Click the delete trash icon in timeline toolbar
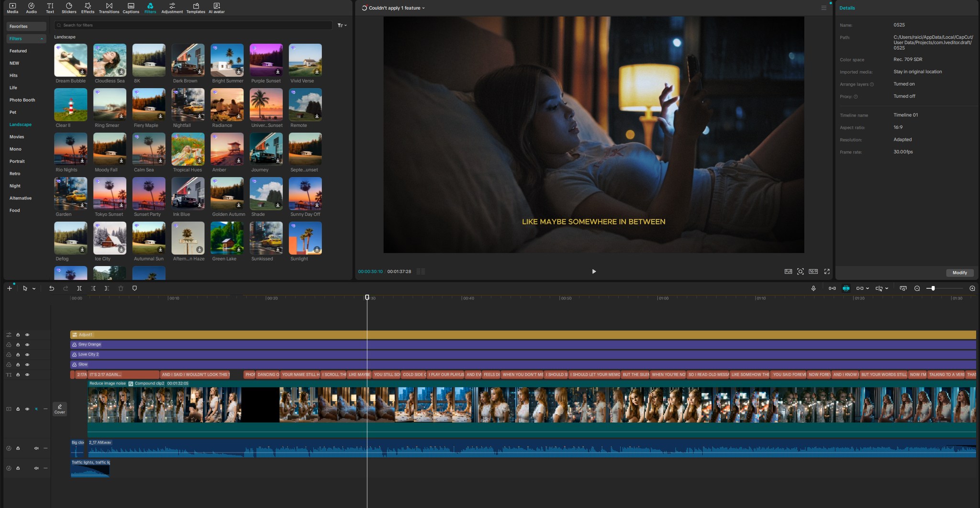Viewport: 980px width, 508px height. [x=121, y=288]
